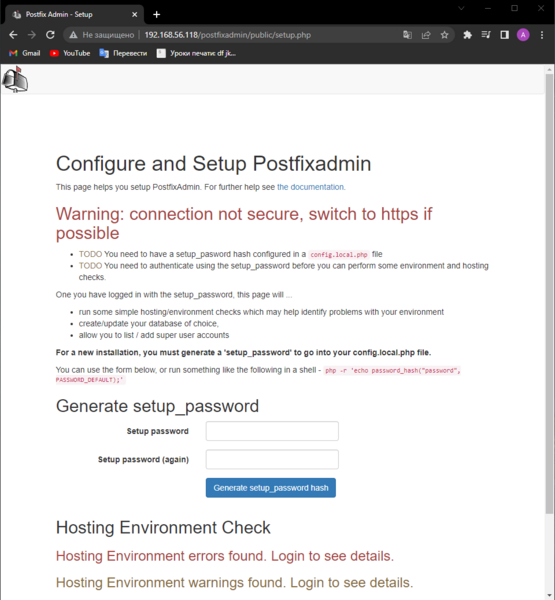Focus the Setup password field
555x600 pixels.
(x=272, y=431)
